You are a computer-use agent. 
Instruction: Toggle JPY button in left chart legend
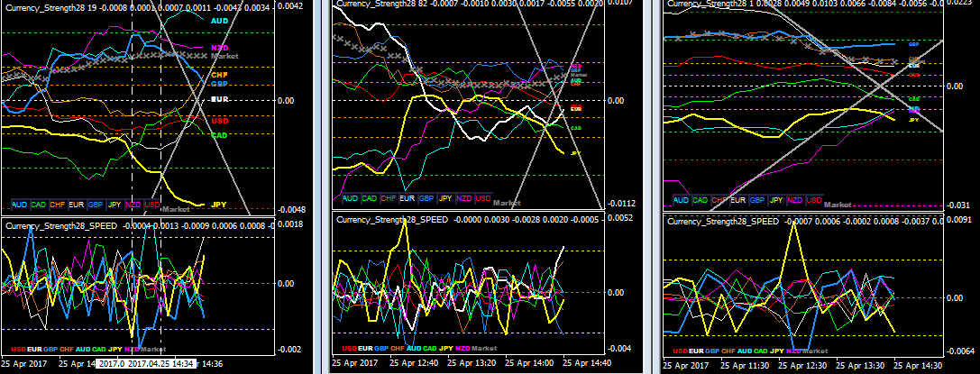tap(115, 205)
